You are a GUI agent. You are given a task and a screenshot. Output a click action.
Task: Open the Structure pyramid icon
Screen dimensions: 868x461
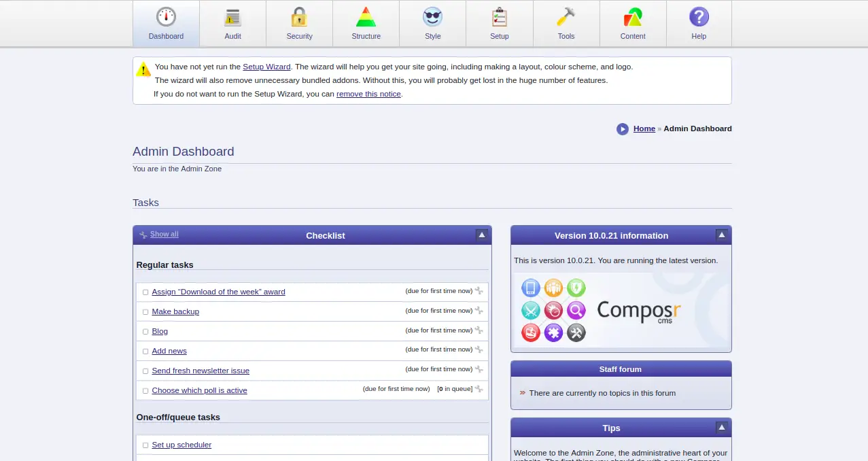tap(366, 18)
